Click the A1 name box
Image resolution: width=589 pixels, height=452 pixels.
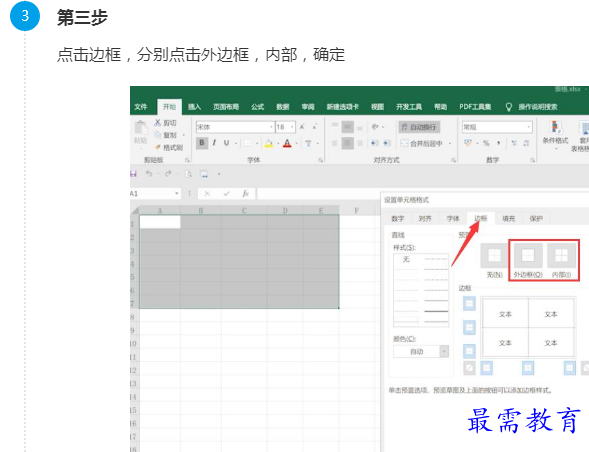(x=155, y=194)
